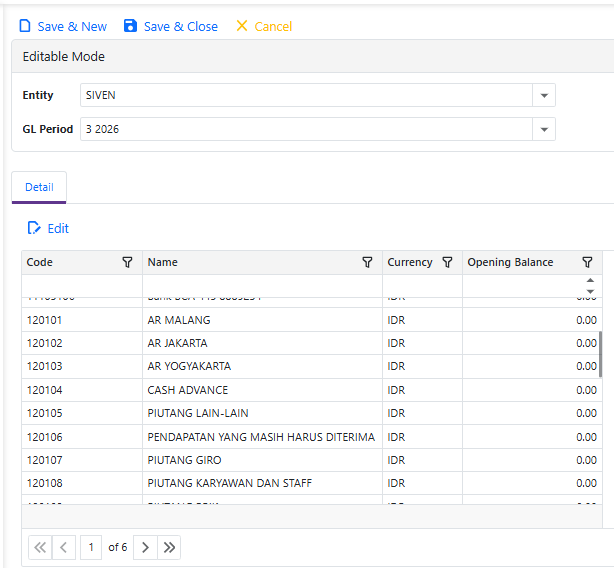Click the Cancel X icon
Screen dimensions: 614x568
tap(242, 26)
